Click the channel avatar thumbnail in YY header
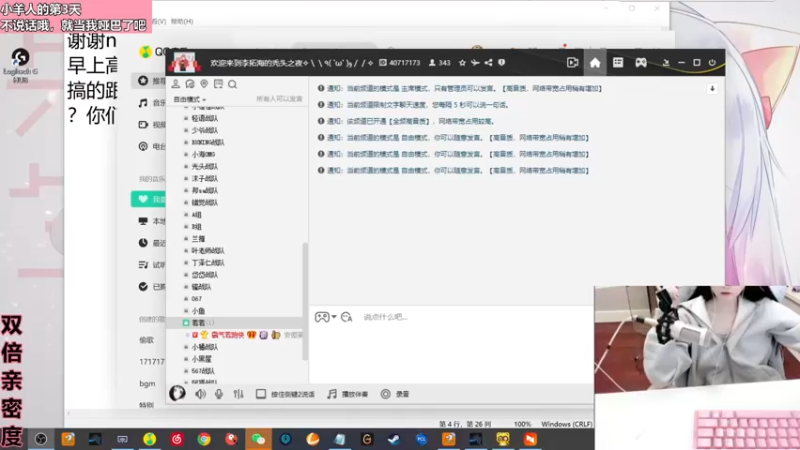Viewport: 800px width, 450px height. coord(184,63)
